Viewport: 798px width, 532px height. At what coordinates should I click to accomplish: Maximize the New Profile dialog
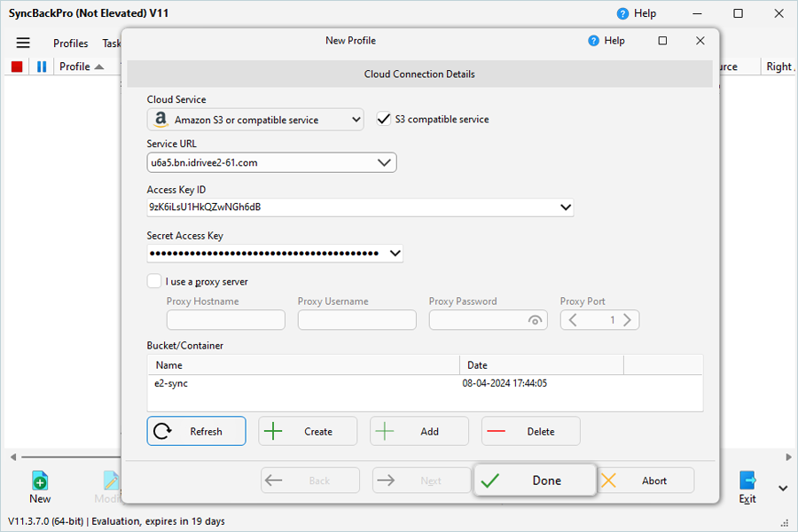662,41
